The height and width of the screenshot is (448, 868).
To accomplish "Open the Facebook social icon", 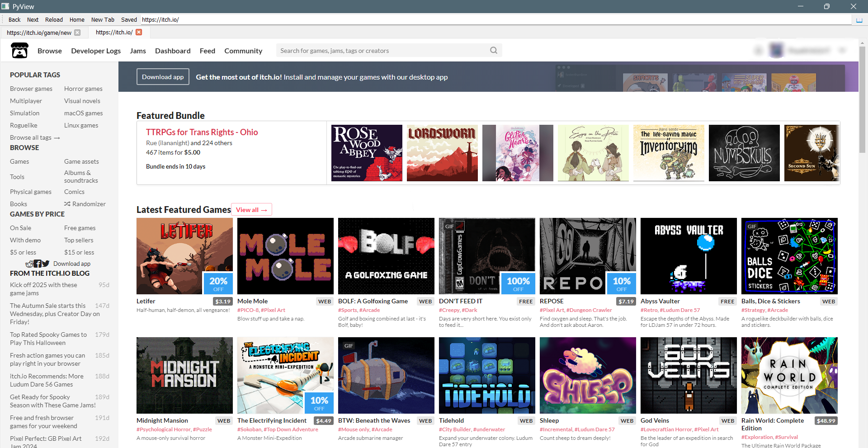I will pos(38,264).
